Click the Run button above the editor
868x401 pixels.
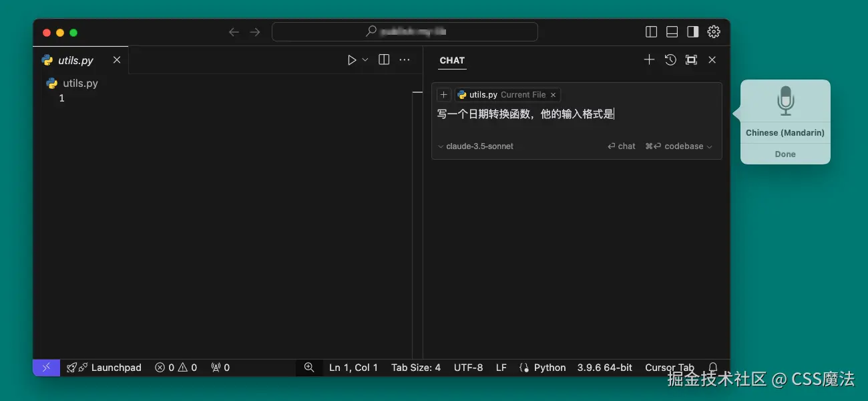point(353,59)
